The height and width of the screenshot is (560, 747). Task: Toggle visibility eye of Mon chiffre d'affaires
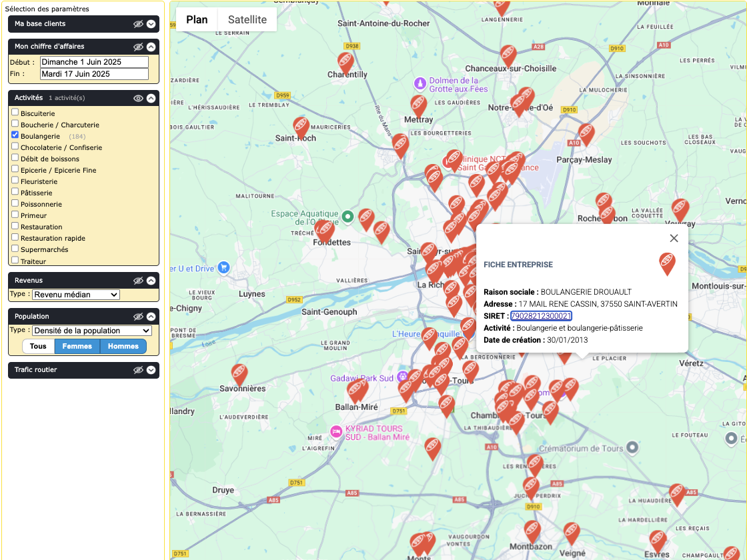[x=138, y=47]
